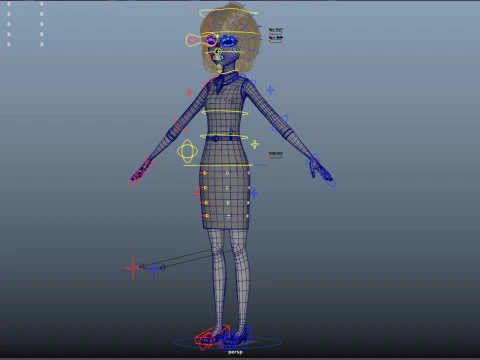Screen dimensions: 480x360
Task: Select the mouth control oval
Action: [218, 58]
